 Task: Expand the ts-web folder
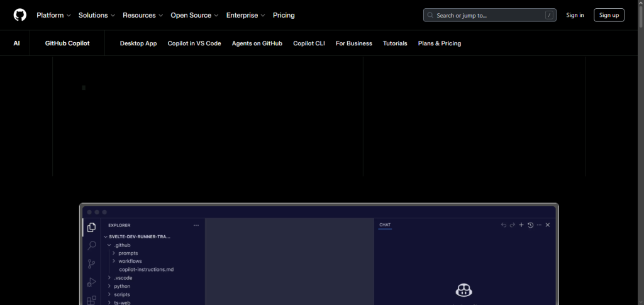[x=119, y=302]
